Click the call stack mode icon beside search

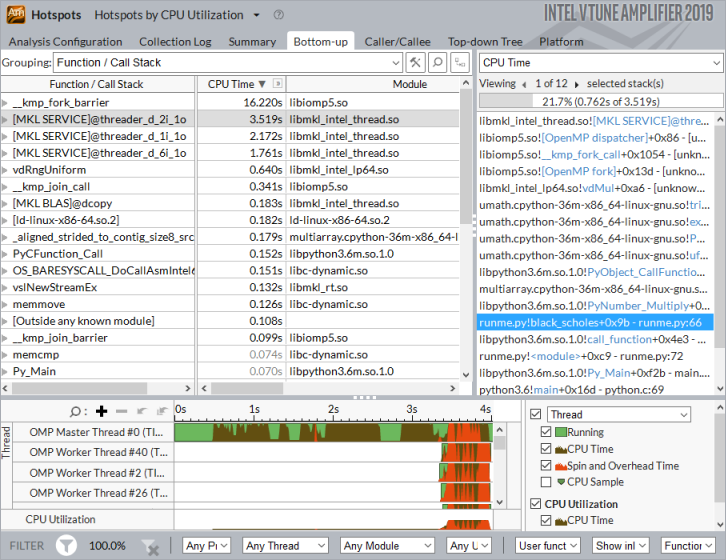[x=460, y=62]
